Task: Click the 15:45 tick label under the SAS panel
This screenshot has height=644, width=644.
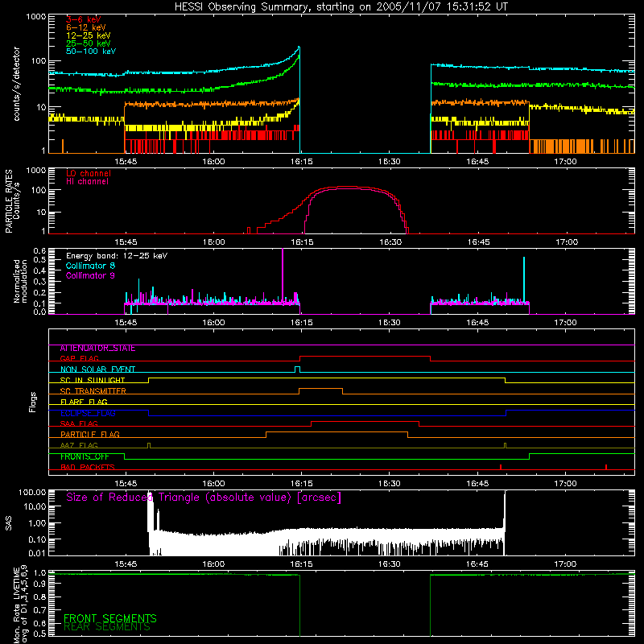Action: [x=126, y=564]
